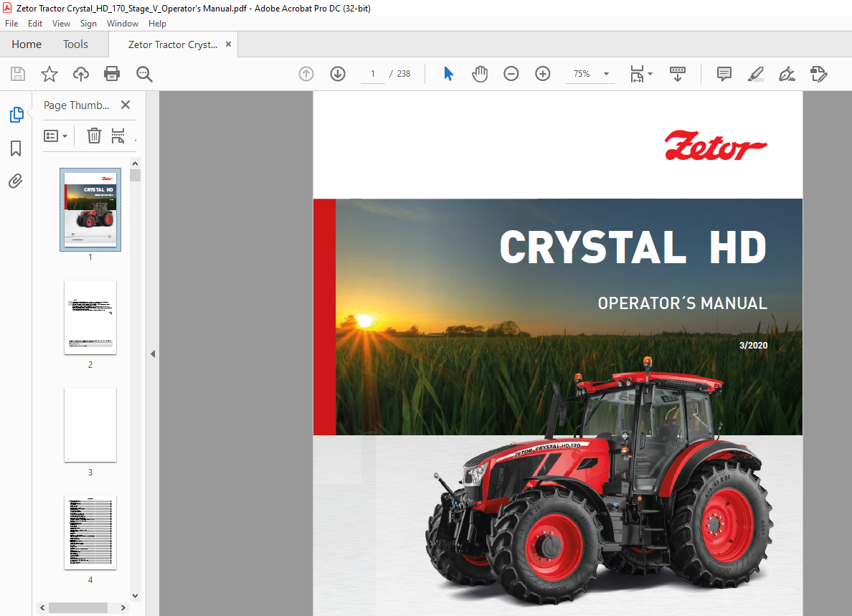
Task: Open the Fill and Sign tool
Action: pyautogui.click(x=787, y=74)
